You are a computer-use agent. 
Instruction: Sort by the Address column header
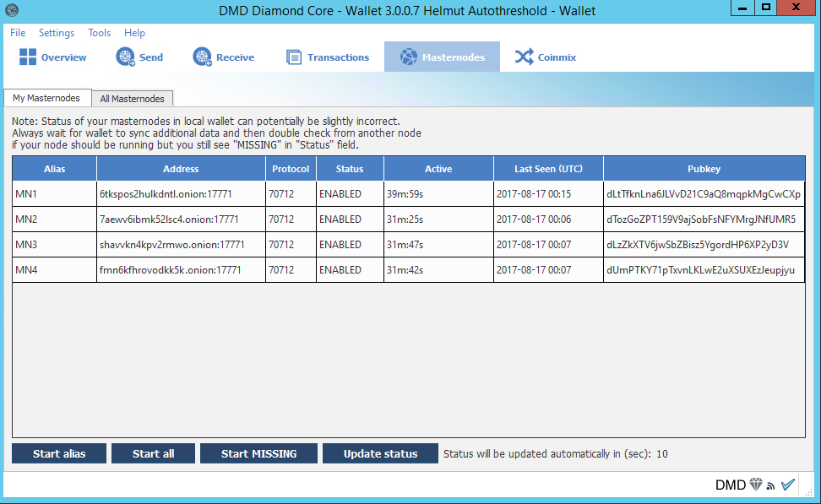point(181,169)
